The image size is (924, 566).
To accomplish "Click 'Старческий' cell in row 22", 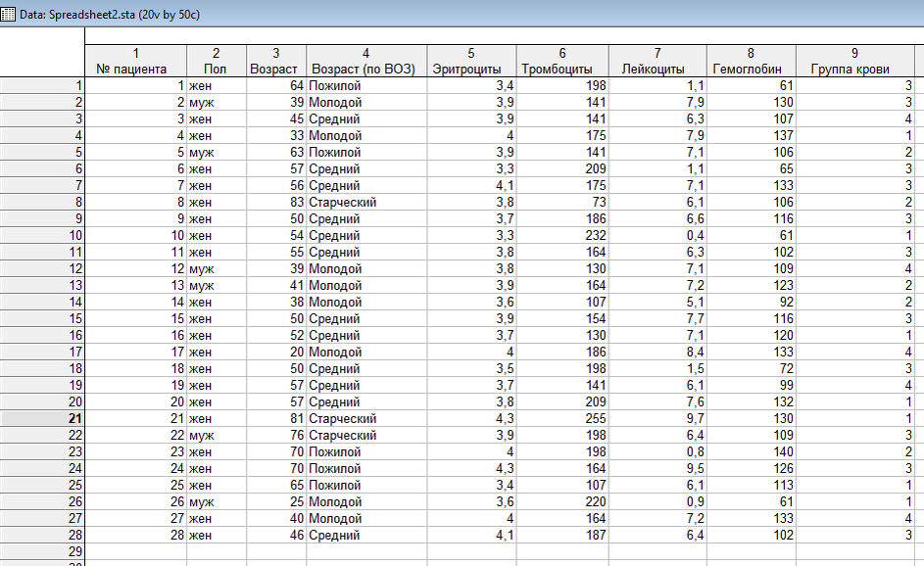I will tap(366, 435).
